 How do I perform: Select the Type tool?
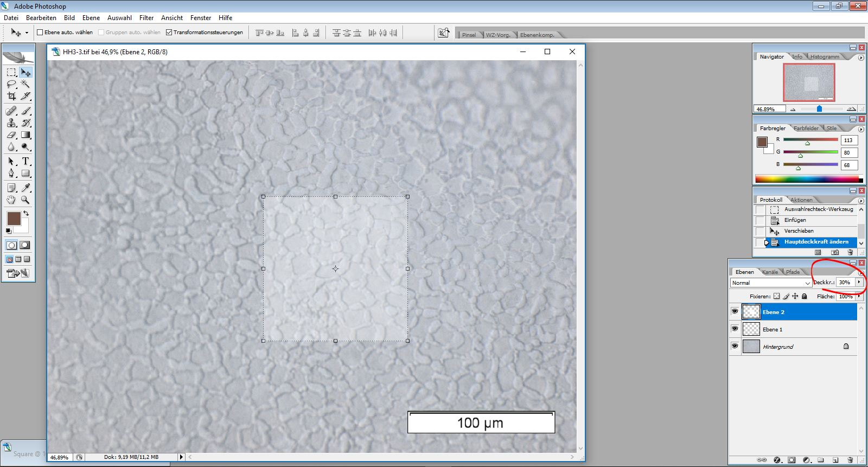click(x=25, y=161)
